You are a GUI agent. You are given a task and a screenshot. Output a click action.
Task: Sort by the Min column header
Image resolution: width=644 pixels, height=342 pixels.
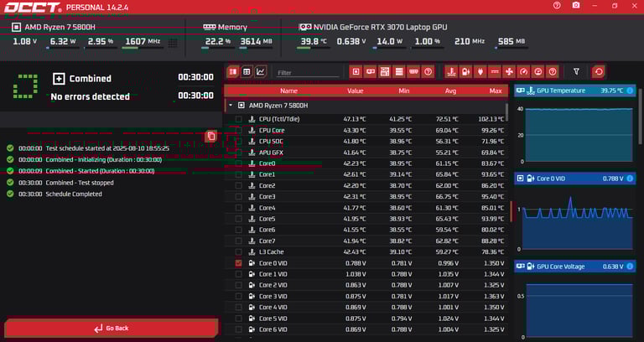click(404, 91)
